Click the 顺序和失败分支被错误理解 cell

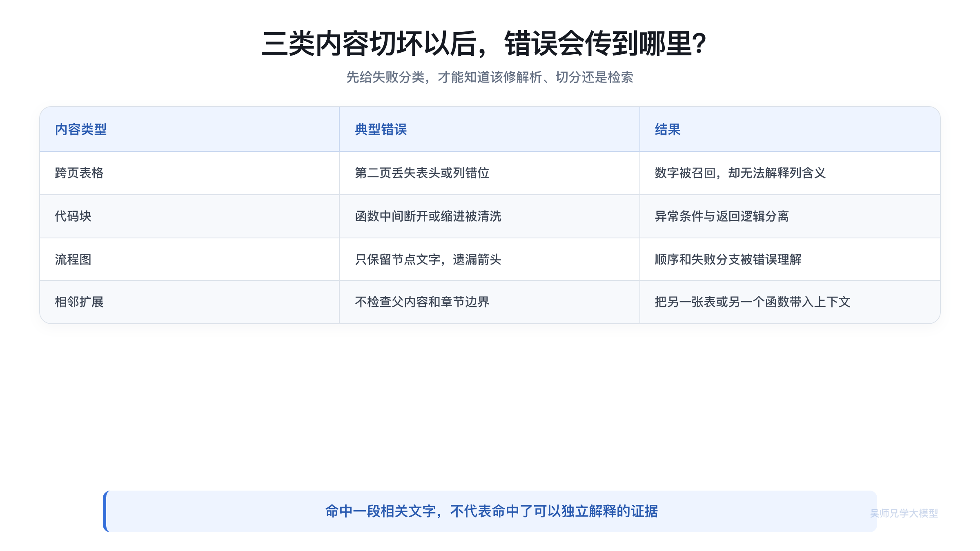[x=790, y=259]
